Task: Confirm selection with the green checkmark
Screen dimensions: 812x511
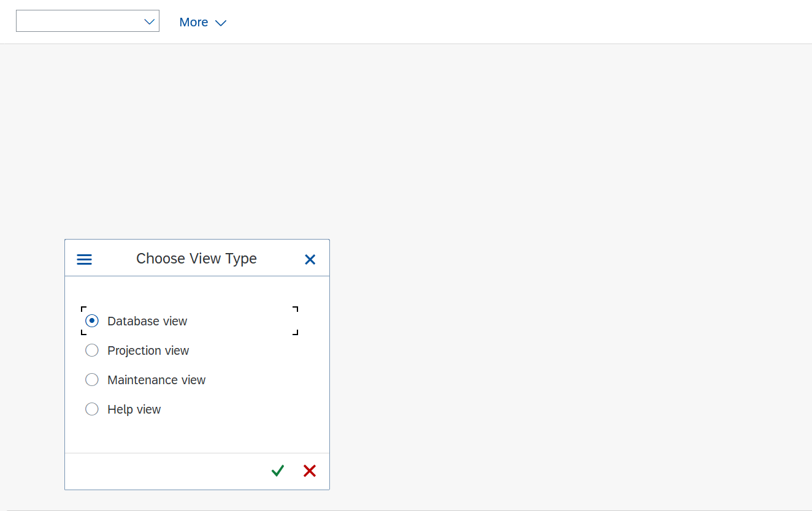Action: tap(278, 471)
